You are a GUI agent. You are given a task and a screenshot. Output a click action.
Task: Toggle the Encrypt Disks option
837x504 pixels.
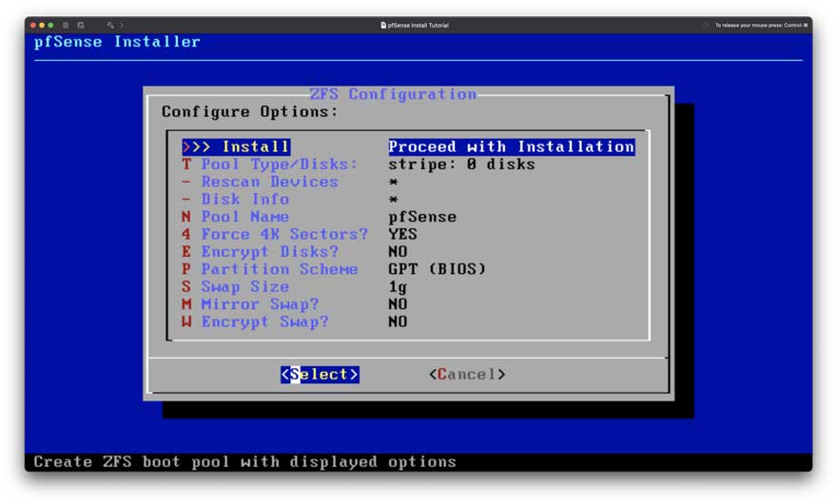pos(260,252)
